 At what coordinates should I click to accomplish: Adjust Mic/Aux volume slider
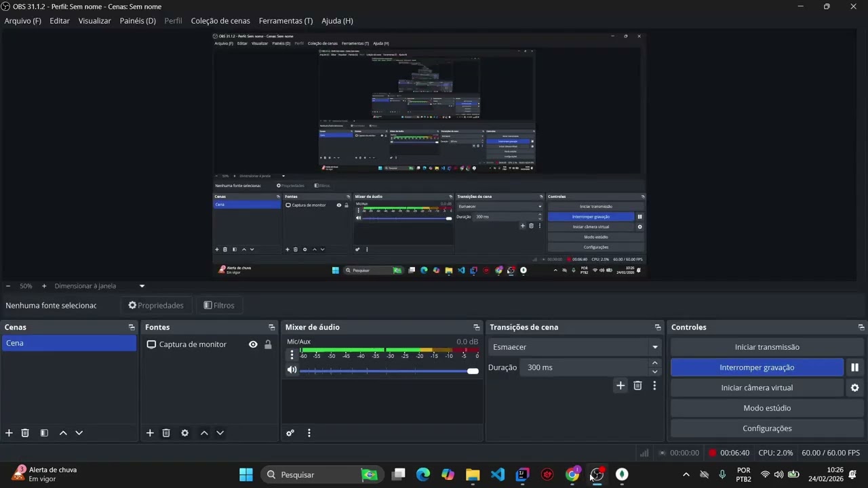pos(389,371)
